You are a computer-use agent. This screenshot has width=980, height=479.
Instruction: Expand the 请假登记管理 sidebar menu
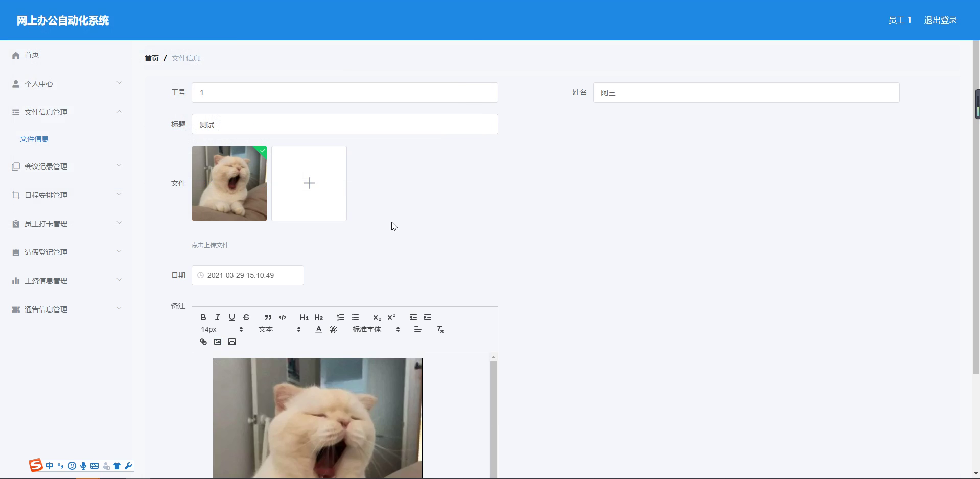pyautogui.click(x=66, y=252)
